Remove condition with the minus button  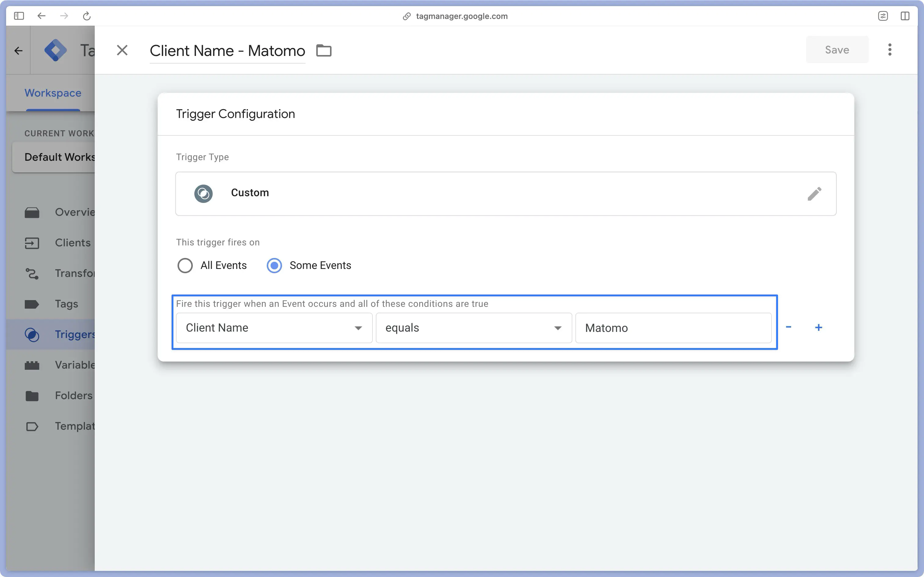point(789,327)
